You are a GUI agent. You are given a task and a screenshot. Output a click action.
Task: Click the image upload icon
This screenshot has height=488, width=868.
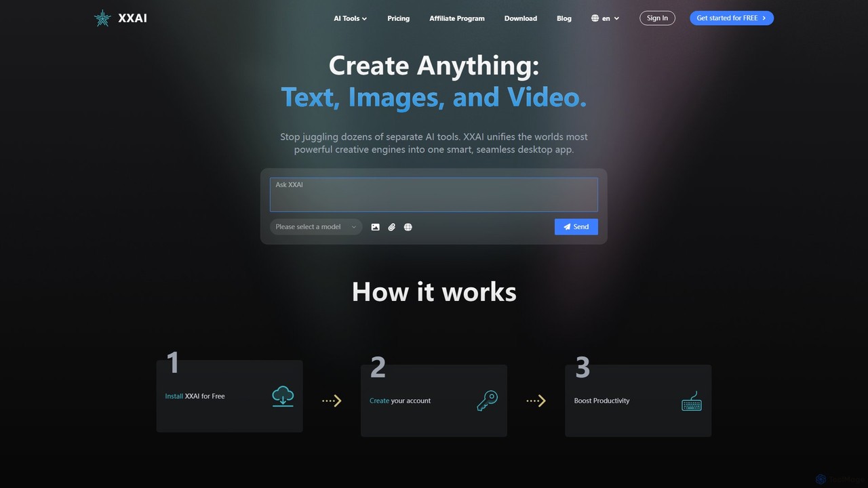[x=375, y=227]
